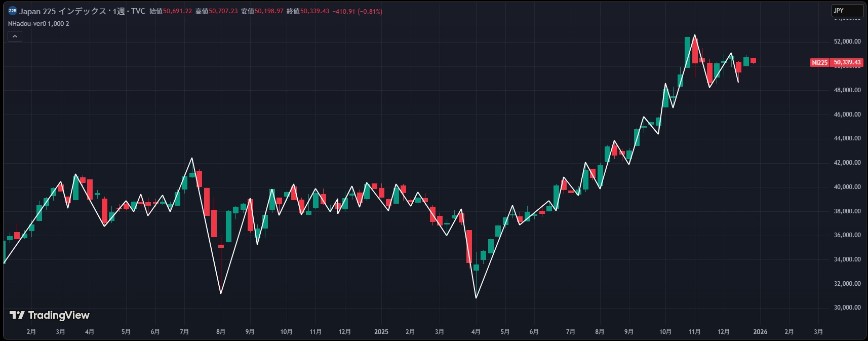This screenshot has height=341, width=868.
Task: Click the 1週 interval text in the title
Action: [x=119, y=11]
